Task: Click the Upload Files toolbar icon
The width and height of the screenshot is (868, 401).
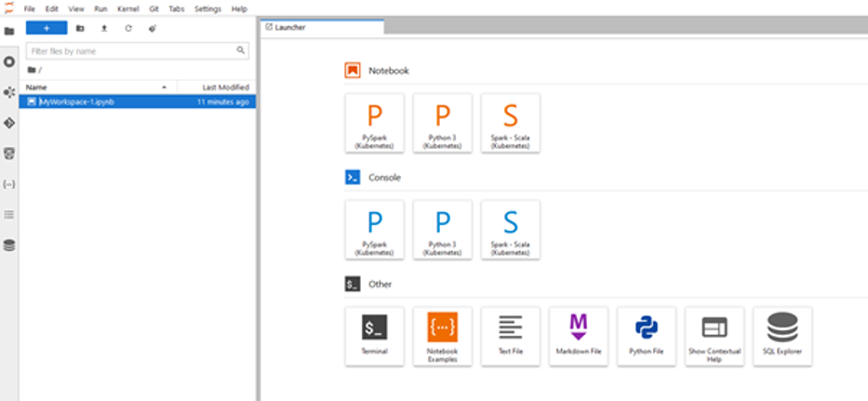Action: tap(103, 28)
